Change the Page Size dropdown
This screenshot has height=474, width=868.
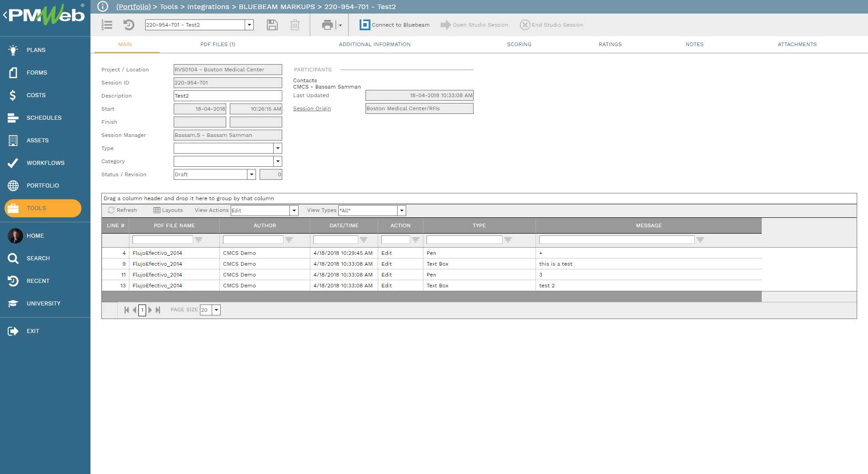216,310
